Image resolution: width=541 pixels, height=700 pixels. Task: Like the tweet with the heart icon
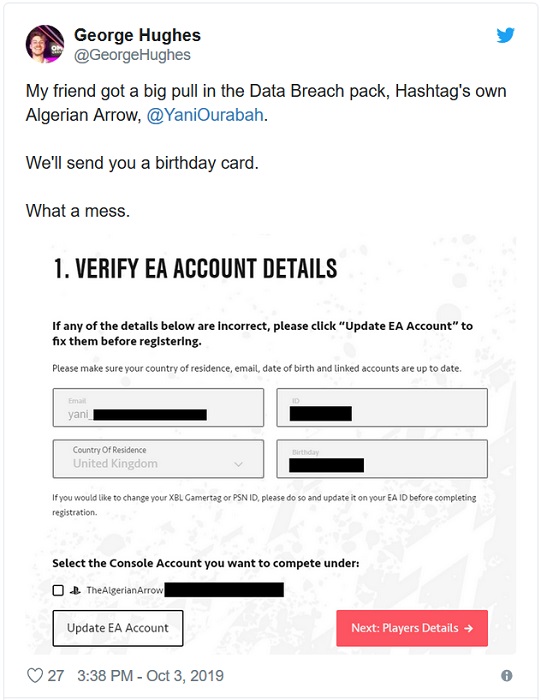point(35,675)
